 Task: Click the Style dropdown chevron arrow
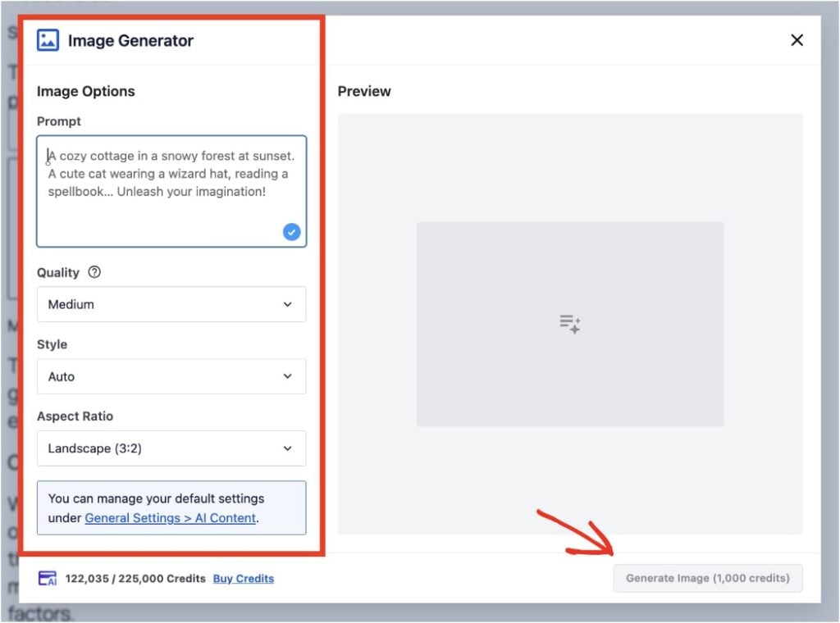(x=287, y=376)
